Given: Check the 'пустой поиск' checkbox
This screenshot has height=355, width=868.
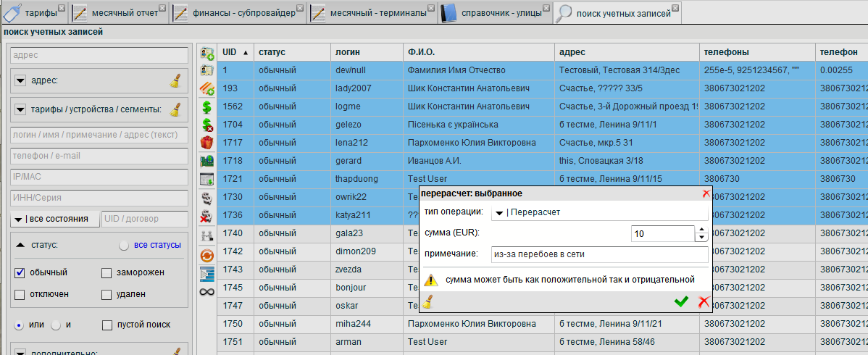Looking at the screenshot, I should coord(107,325).
